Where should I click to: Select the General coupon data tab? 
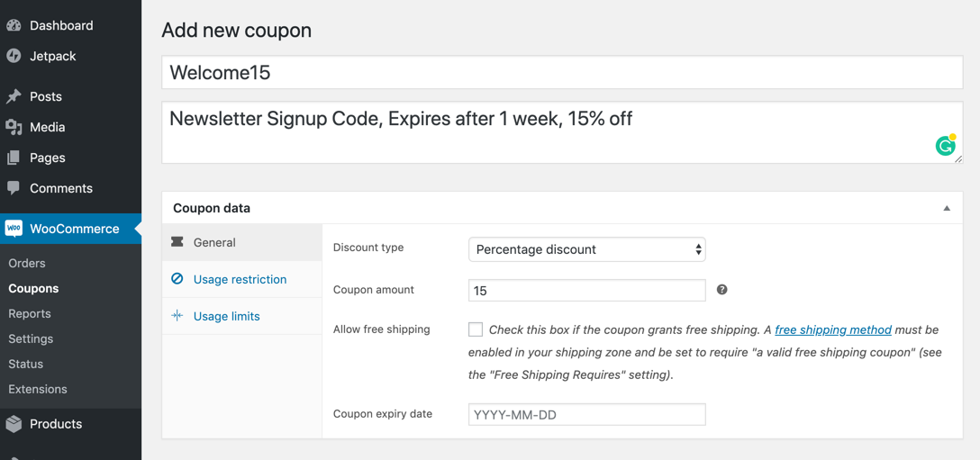click(x=242, y=242)
